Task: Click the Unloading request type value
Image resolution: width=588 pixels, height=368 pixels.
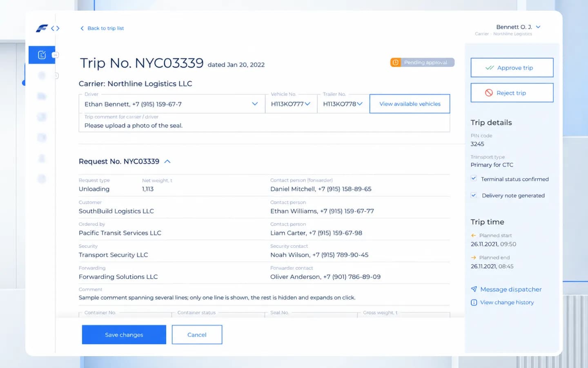Action: (x=94, y=189)
